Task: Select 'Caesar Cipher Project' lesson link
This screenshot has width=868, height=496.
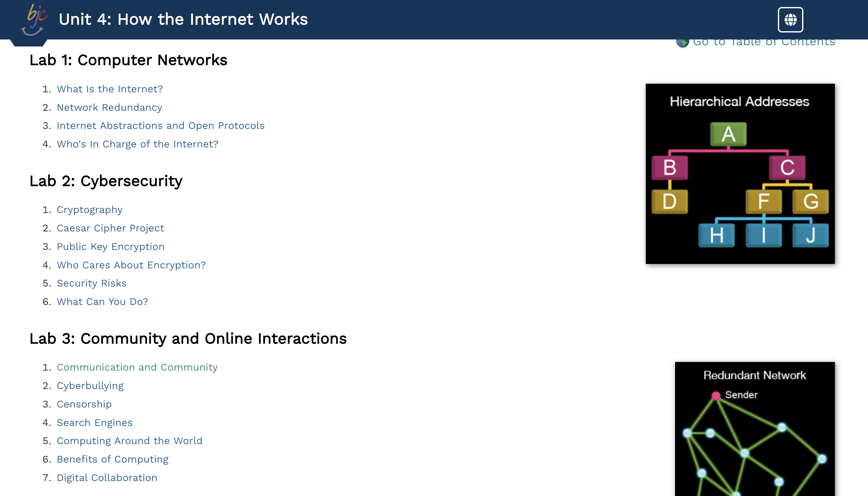Action: click(110, 228)
